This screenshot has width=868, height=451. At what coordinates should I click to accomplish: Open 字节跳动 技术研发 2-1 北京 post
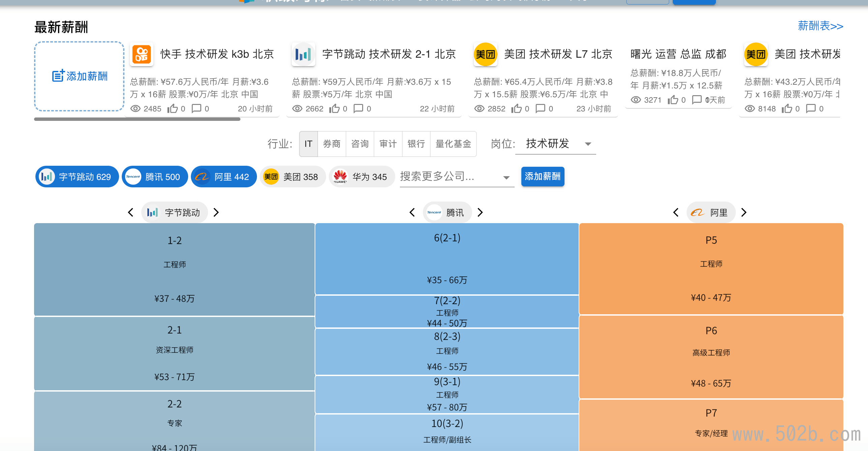pyautogui.click(x=389, y=54)
